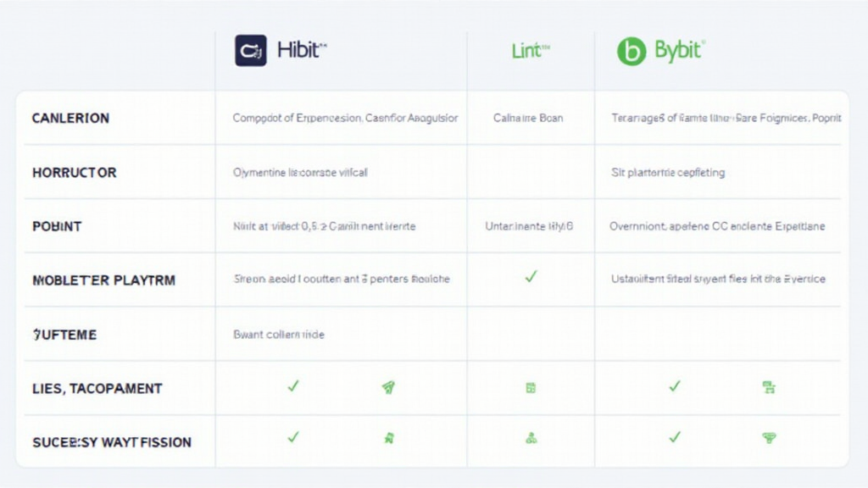Click the green circular Bybit logo icon
This screenshot has width=868, height=488.
tap(632, 51)
